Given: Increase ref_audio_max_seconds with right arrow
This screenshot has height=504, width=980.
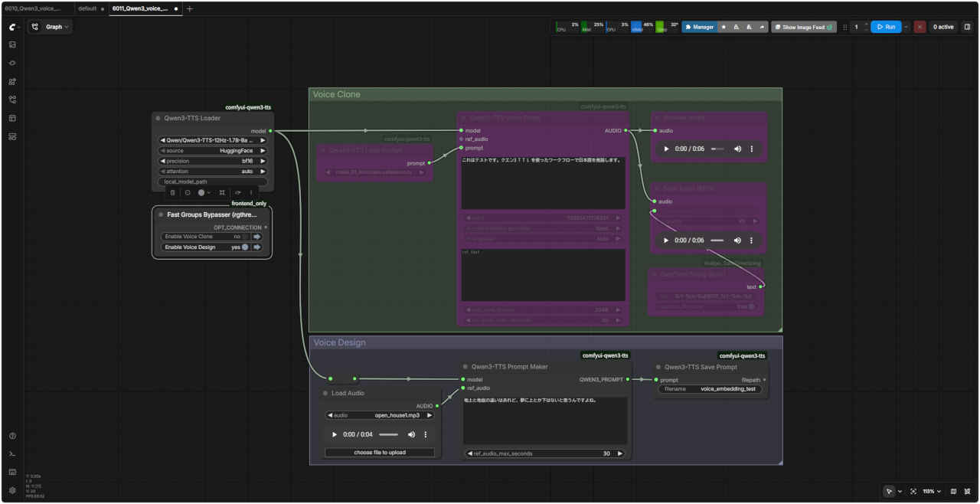Looking at the screenshot, I should tap(620, 453).
